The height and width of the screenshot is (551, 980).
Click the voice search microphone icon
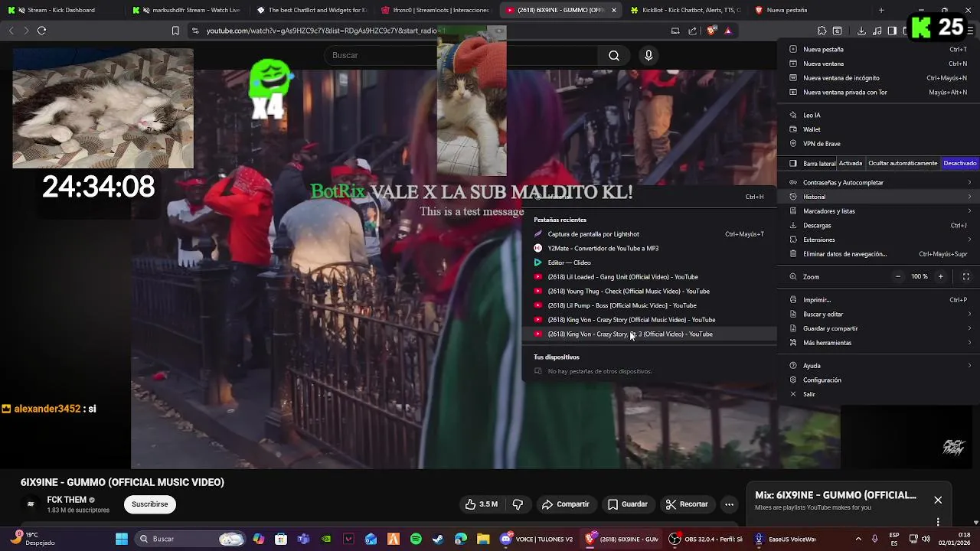pos(648,55)
